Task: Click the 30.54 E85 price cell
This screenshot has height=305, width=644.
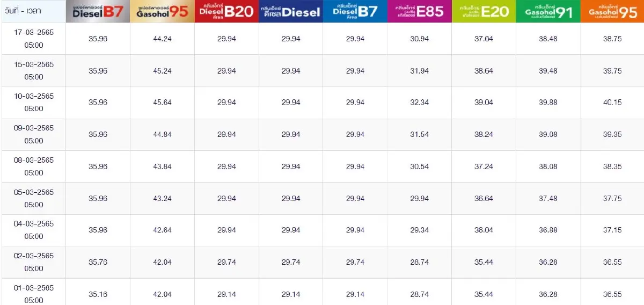Action: [x=420, y=166]
